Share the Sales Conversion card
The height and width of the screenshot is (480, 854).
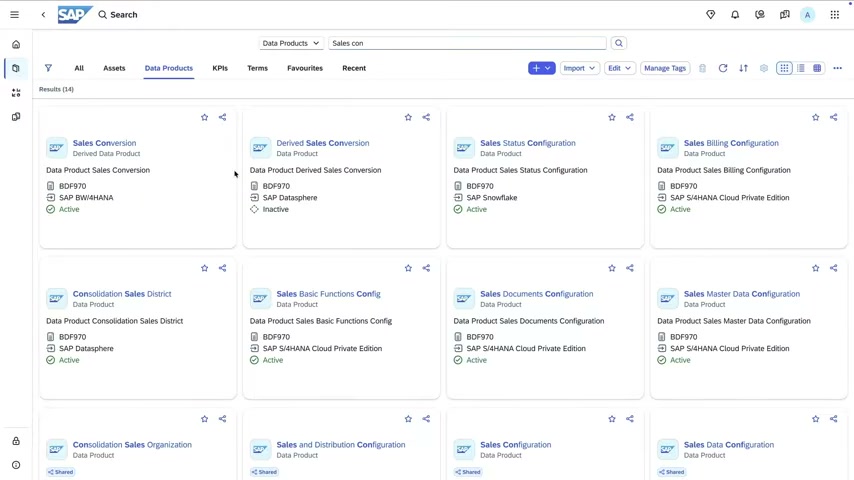tap(222, 117)
